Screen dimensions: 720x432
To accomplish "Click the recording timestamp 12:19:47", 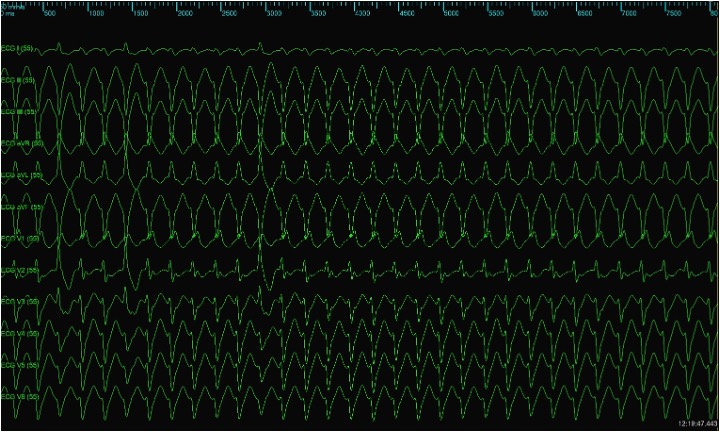I will [x=697, y=424].
